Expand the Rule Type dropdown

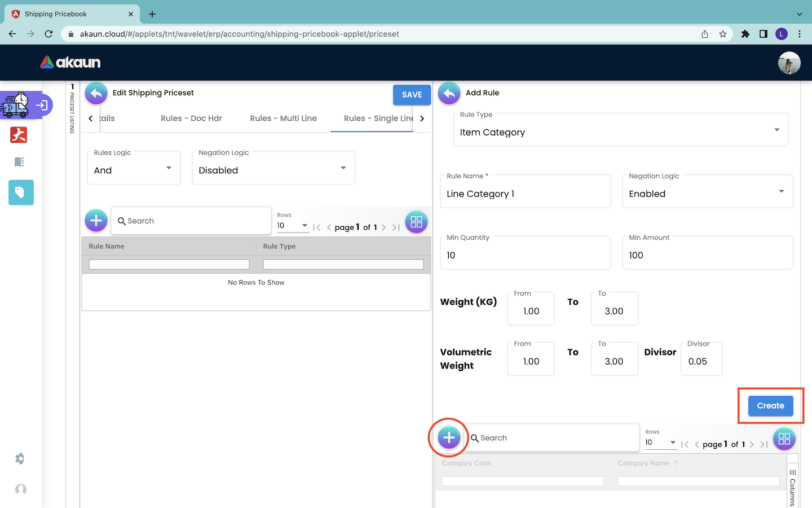click(620, 132)
